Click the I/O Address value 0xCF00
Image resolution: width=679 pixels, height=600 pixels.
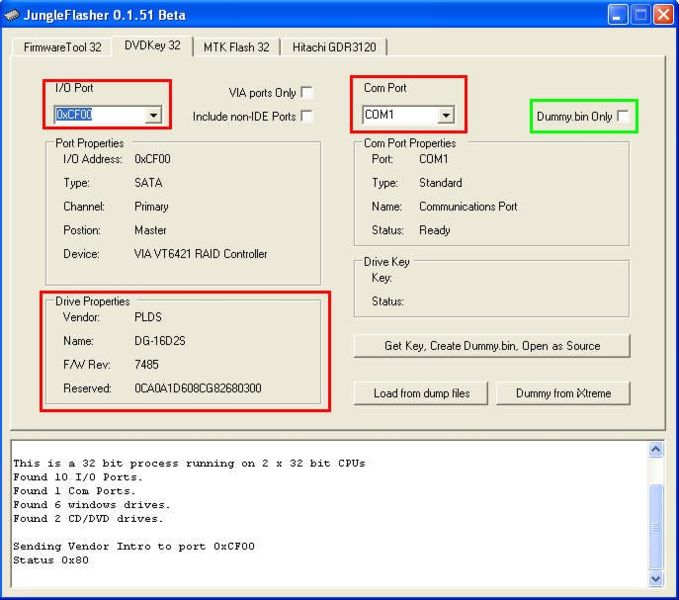(x=152, y=159)
